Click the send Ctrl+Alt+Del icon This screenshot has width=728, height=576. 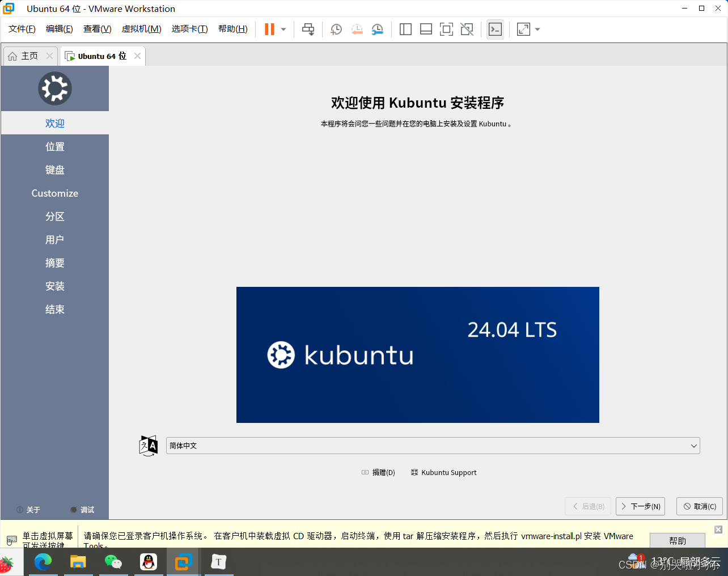[x=308, y=29]
